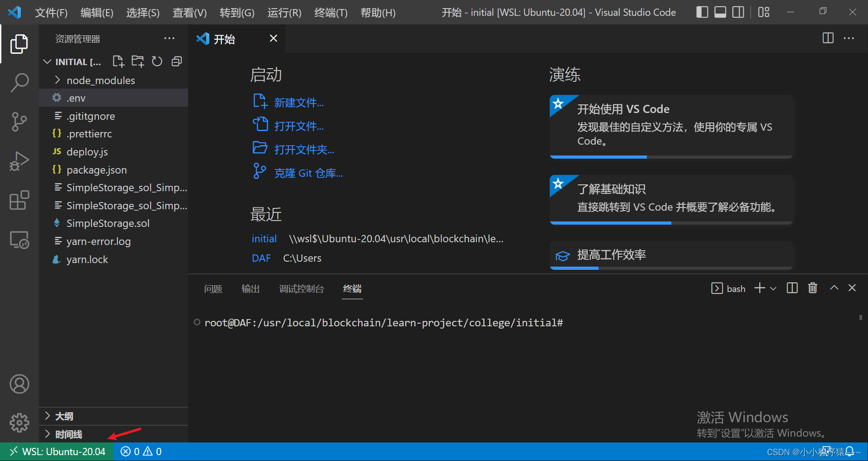
Task: Open the Accounts menu icon
Action: [19, 384]
